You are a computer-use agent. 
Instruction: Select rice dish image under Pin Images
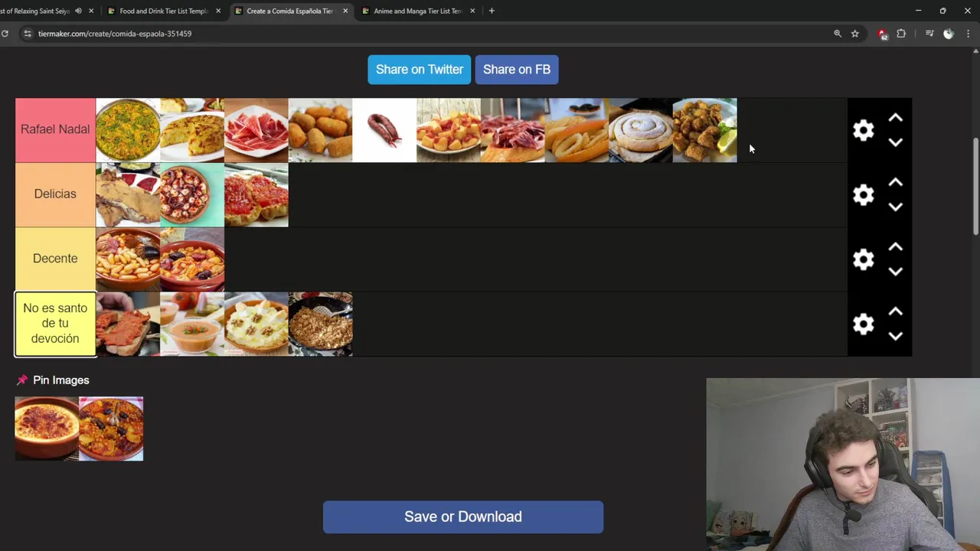pos(111,429)
